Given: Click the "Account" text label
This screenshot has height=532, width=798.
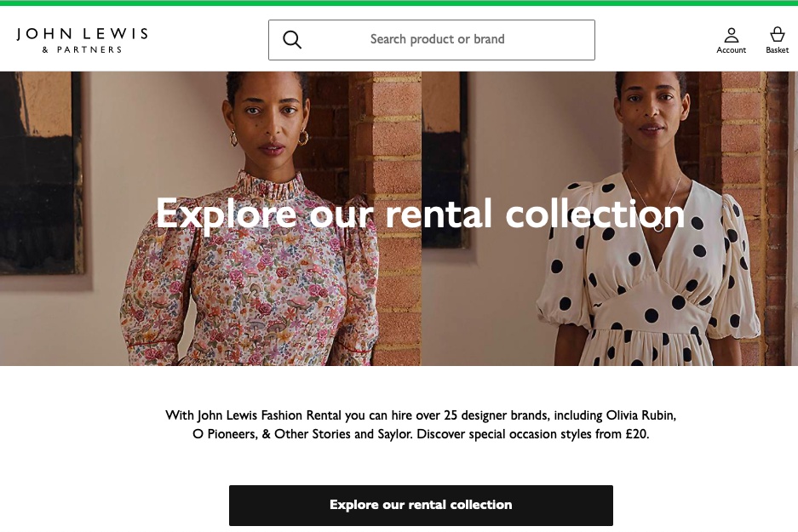Looking at the screenshot, I should pos(731,50).
